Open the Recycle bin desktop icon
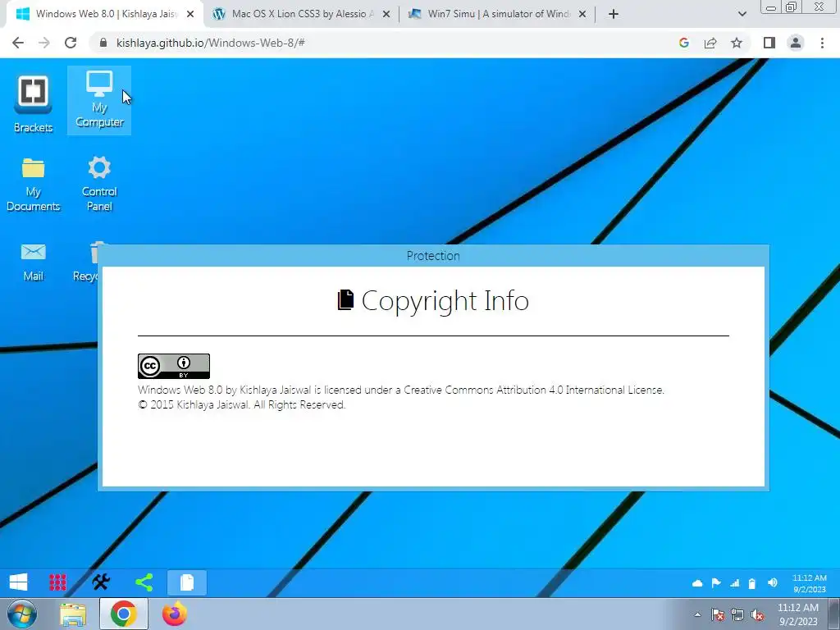Viewport: 840px width, 630px height. [x=85, y=262]
